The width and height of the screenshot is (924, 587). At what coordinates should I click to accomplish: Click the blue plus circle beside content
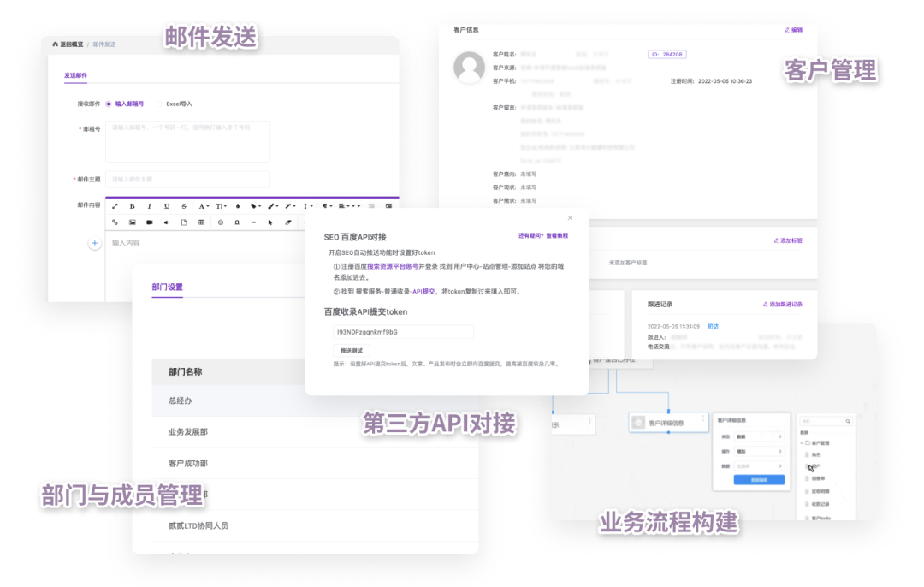point(95,243)
